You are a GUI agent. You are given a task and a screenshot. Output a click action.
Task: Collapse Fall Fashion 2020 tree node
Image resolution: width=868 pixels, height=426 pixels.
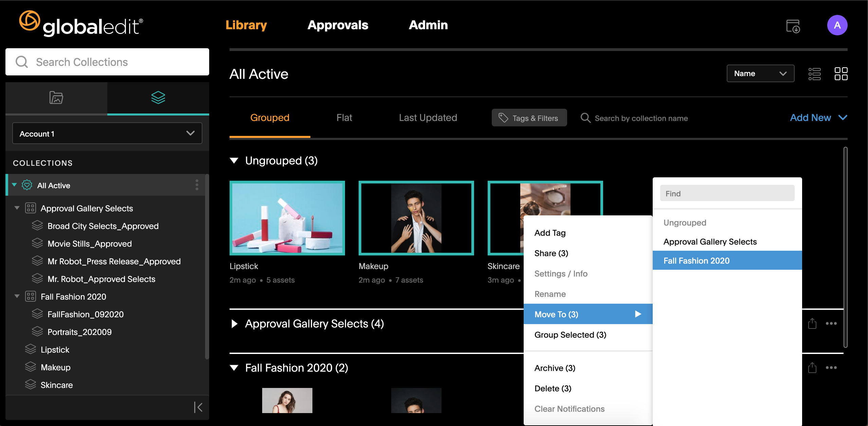(17, 296)
